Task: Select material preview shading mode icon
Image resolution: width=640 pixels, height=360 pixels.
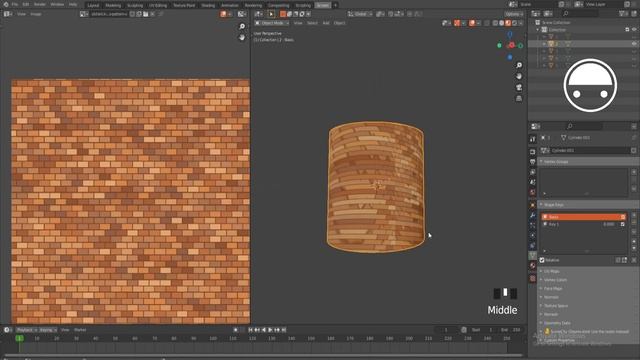Action: click(x=508, y=23)
